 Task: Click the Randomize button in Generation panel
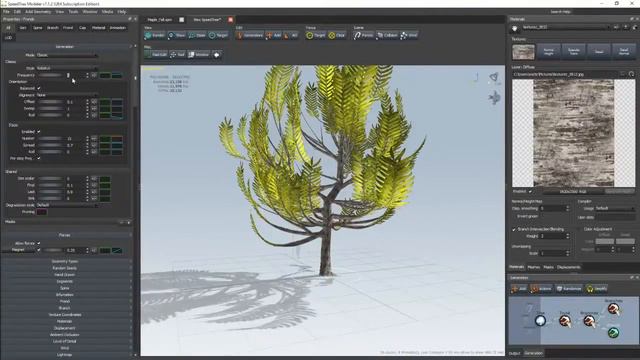569,289
